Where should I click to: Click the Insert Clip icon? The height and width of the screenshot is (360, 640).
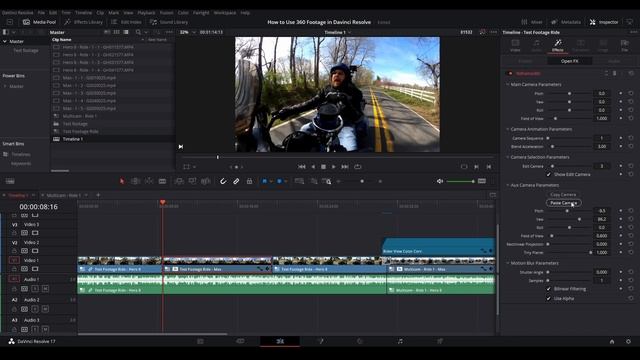[x=179, y=181]
